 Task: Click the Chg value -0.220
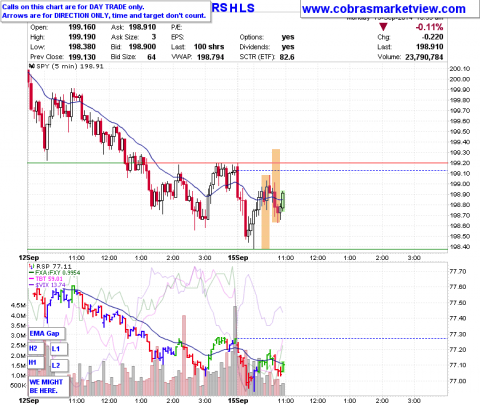coord(433,37)
